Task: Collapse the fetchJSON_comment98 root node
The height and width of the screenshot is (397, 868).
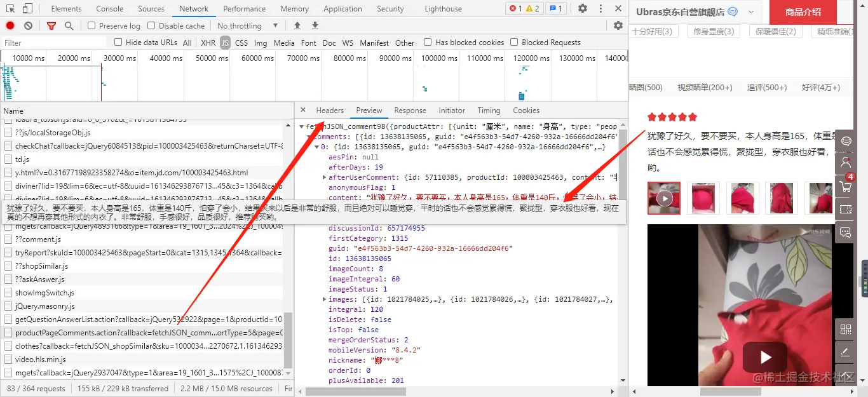Action: coord(302,127)
